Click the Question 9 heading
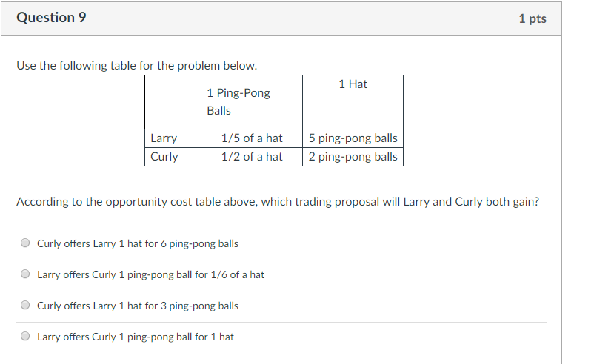This screenshot has width=594, height=364. pyautogui.click(x=51, y=18)
